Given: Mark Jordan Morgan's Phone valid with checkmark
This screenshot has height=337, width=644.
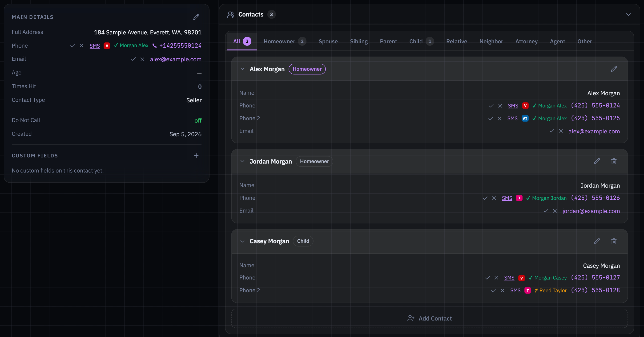Looking at the screenshot, I should tap(485, 198).
